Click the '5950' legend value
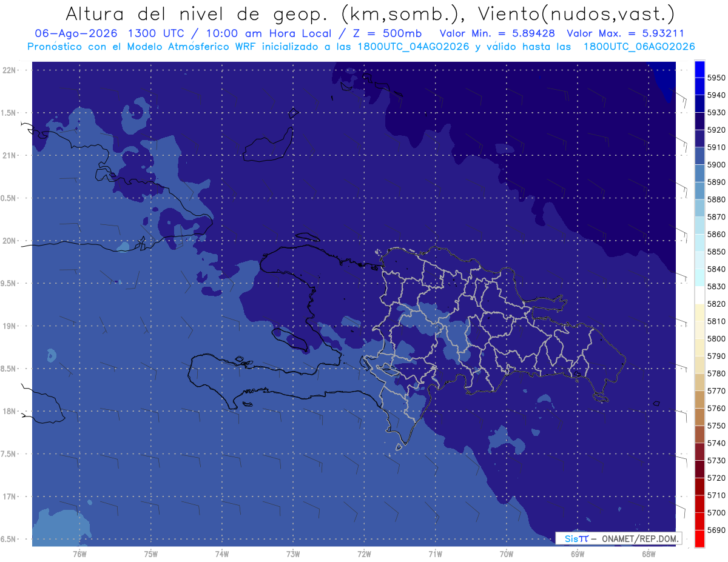This screenshot has height=562, width=728. [x=716, y=78]
